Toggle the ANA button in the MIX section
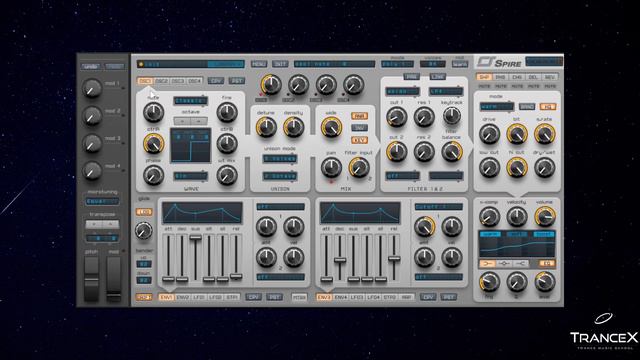 tap(359, 116)
